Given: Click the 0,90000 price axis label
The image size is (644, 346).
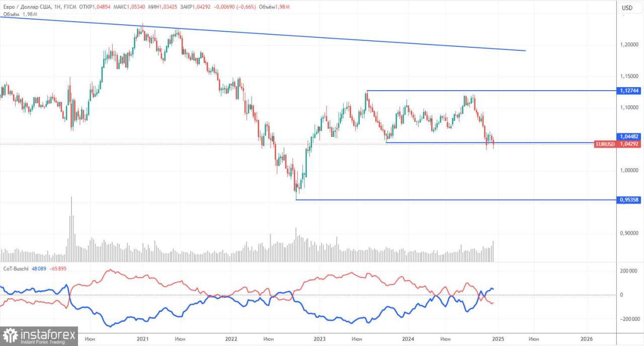Looking at the screenshot, I should [x=629, y=234].
